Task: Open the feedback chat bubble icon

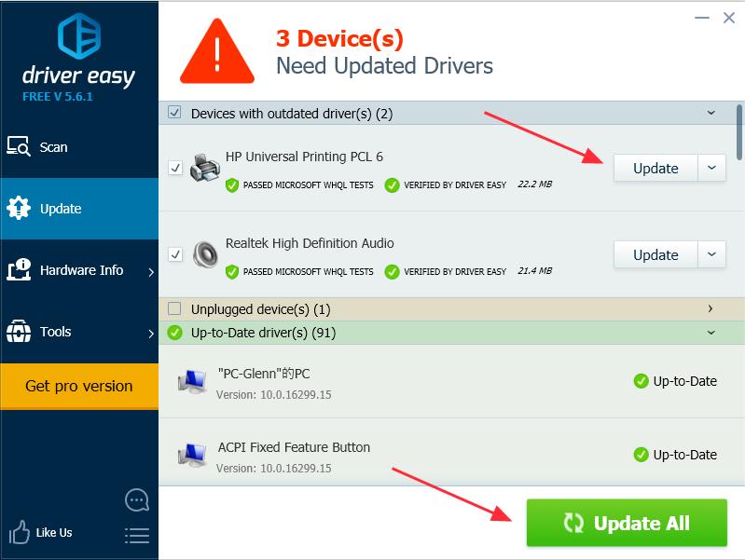Action: (137, 500)
